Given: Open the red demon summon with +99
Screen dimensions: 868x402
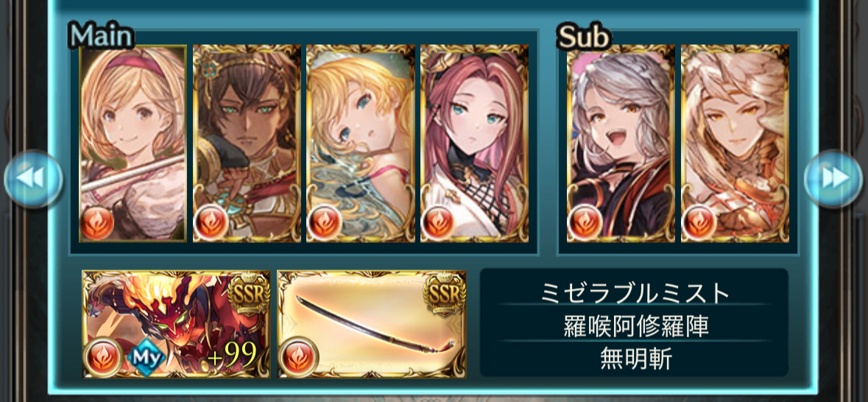Looking at the screenshot, I should 177,325.
